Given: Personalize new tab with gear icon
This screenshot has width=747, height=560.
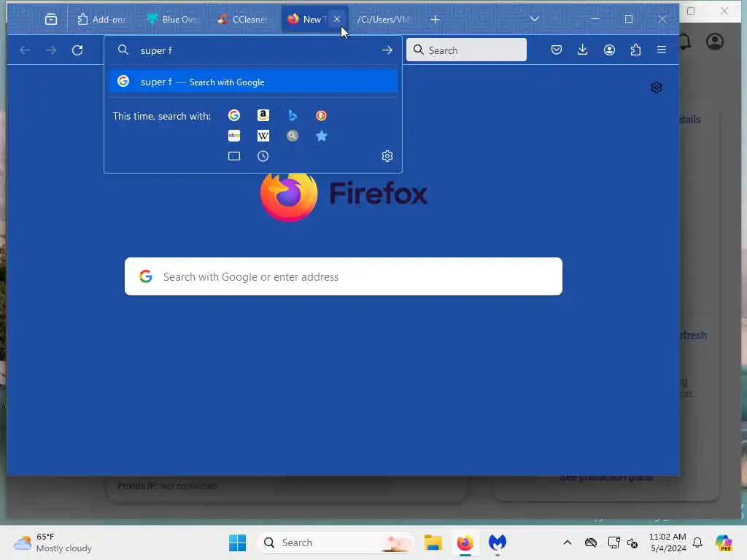Looking at the screenshot, I should (x=657, y=87).
